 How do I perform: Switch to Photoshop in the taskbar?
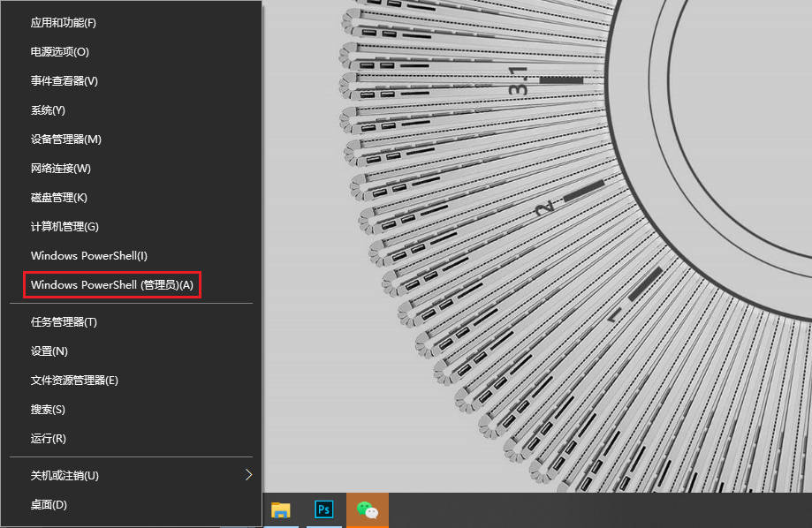click(x=324, y=509)
